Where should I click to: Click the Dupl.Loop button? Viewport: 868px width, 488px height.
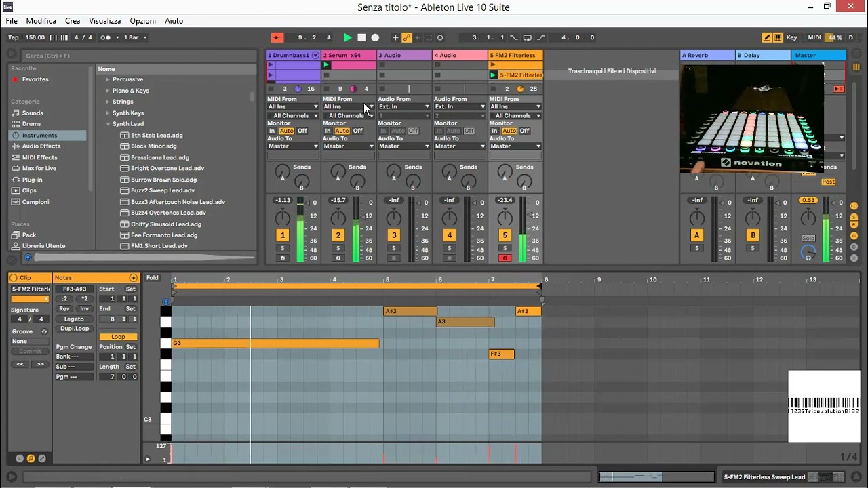[x=74, y=329]
